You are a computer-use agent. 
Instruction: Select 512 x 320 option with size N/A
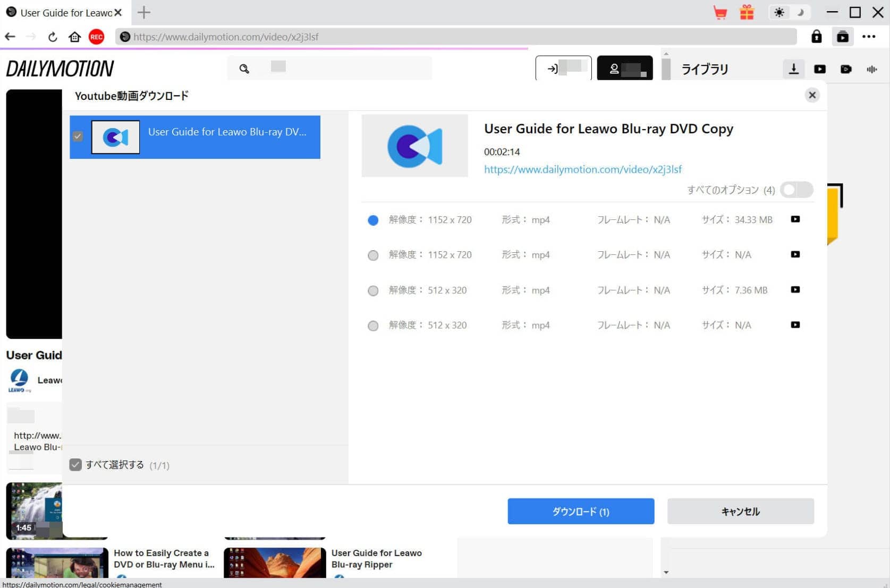click(x=373, y=326)
